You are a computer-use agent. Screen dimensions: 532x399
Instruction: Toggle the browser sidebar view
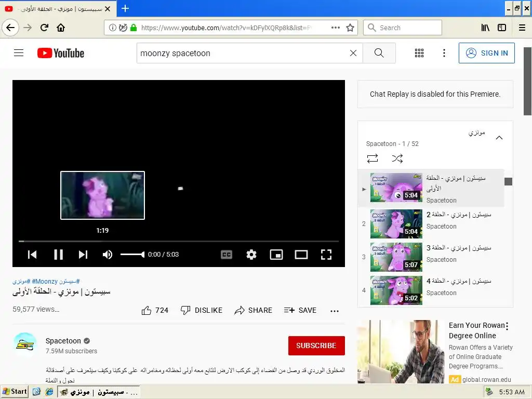[x=502, y=28]
